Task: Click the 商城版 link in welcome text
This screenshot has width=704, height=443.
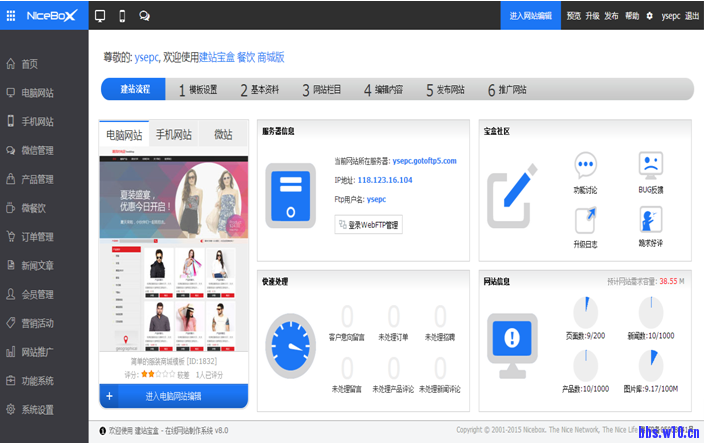Action: tap(271, 57)
